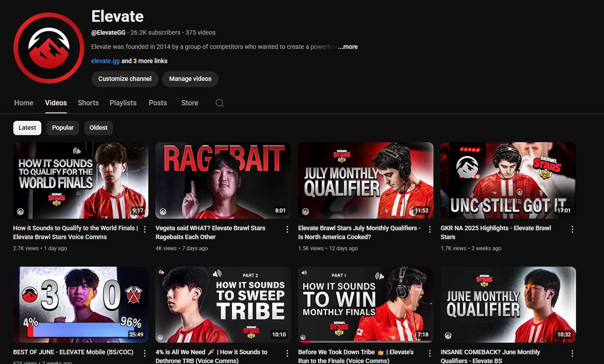
Task: Select the Videos tab
Action: [x=56, y=103]
